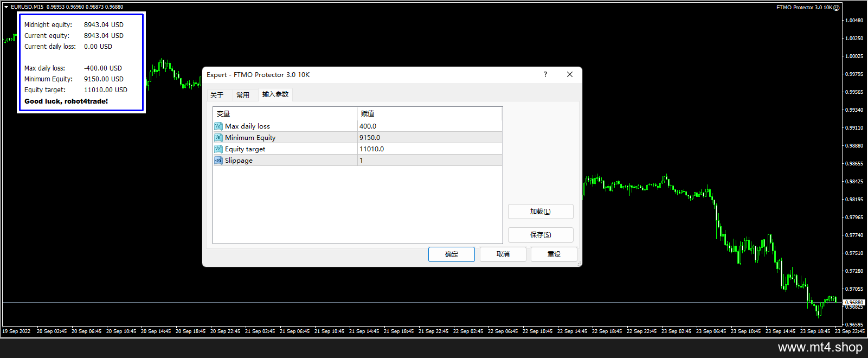Switch to the 关于 tab
868x358 pixels.
217,95
